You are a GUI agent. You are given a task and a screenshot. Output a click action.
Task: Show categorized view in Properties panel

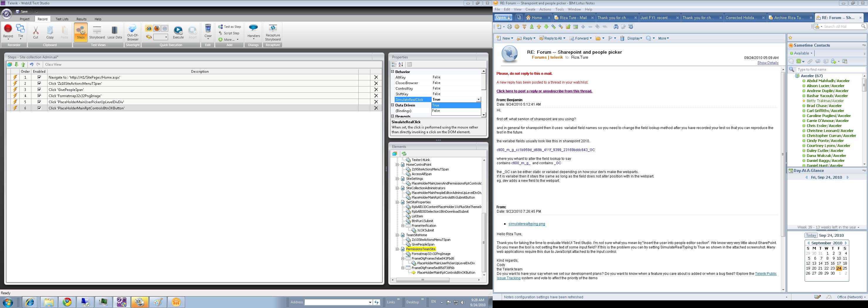pyautogui.click(x=394, y=64)
